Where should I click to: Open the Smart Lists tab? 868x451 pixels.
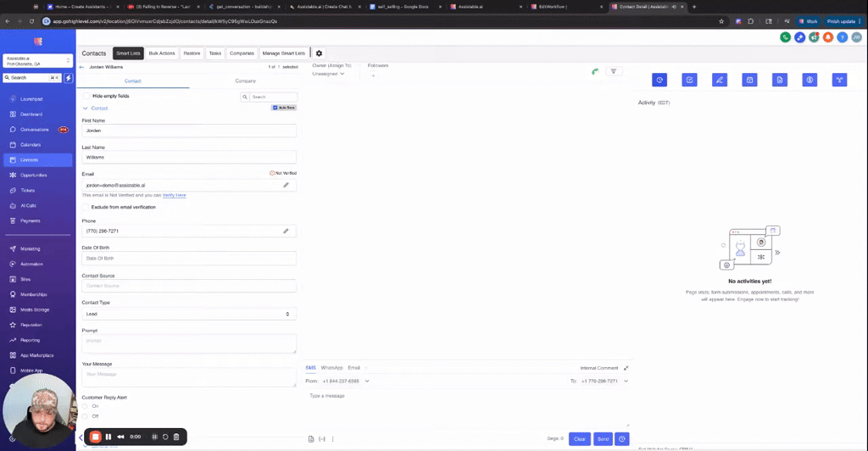129,53
